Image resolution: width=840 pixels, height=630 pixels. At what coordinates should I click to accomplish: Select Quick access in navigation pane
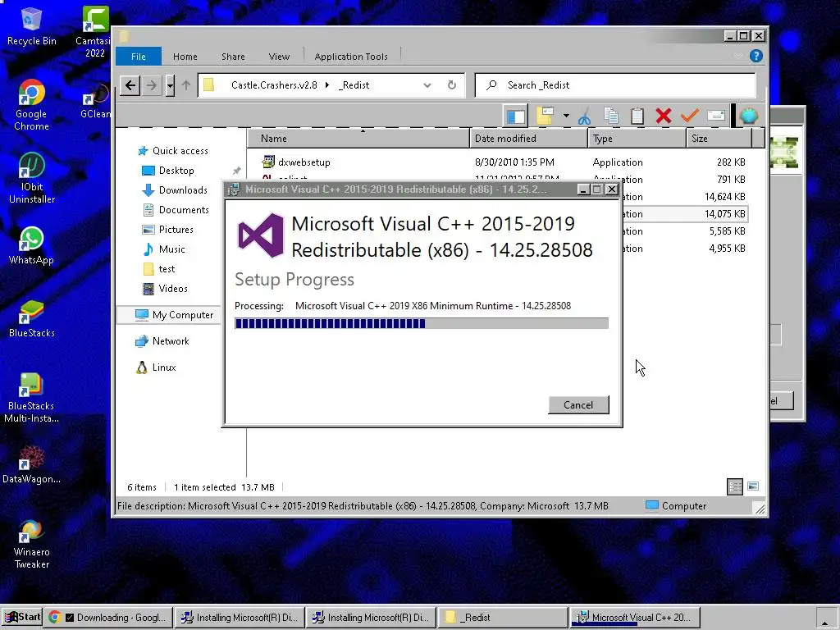pos(172,151)
